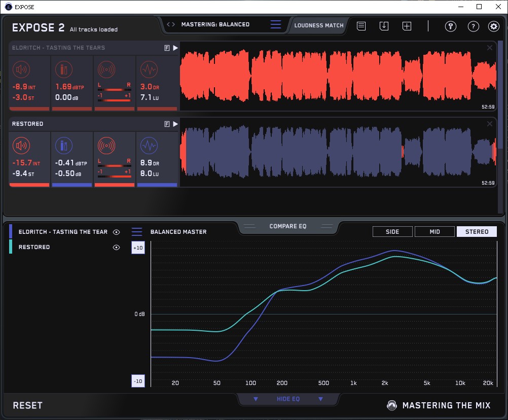Switch EQ view to Mid

pos(434,232)
